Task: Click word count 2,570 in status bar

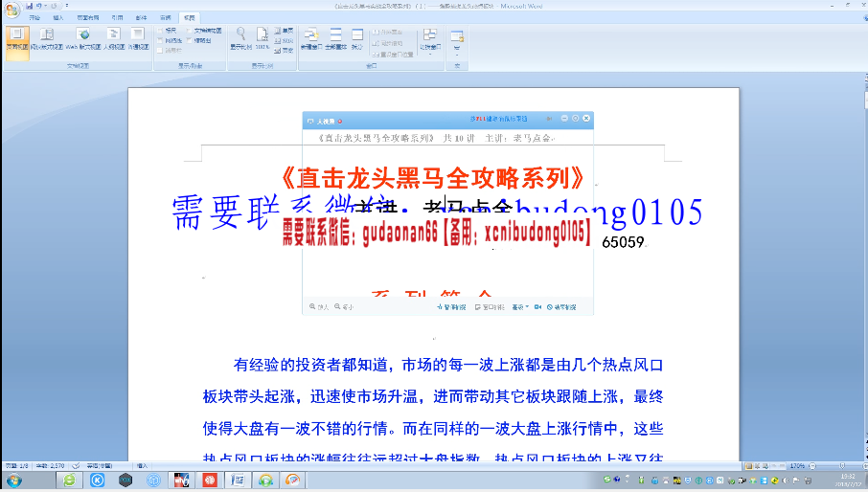Action: pos(51,466)
